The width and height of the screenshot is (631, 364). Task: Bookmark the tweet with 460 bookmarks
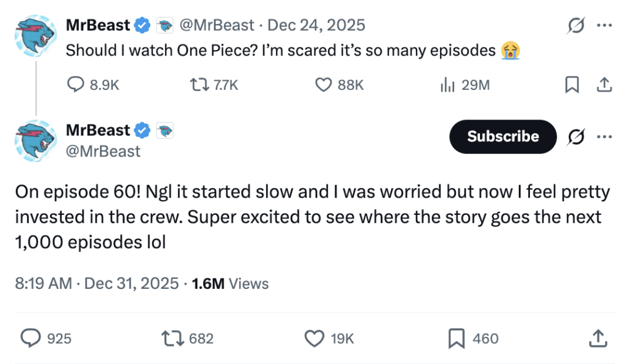click(x=456, y=338)
